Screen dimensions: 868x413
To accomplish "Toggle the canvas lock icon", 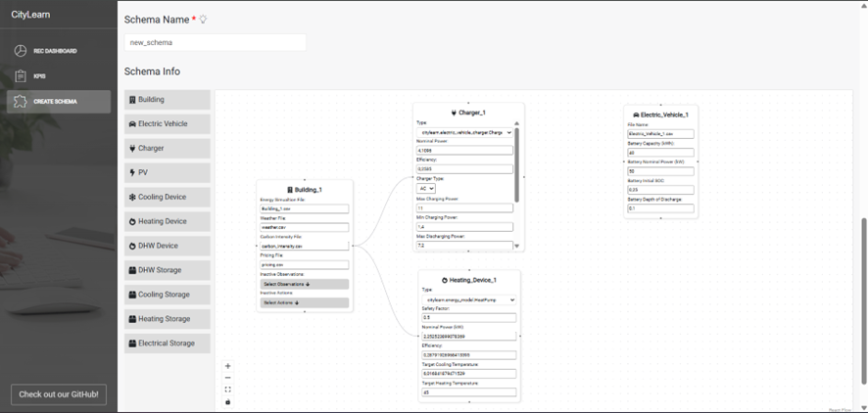I will (228, 401).
